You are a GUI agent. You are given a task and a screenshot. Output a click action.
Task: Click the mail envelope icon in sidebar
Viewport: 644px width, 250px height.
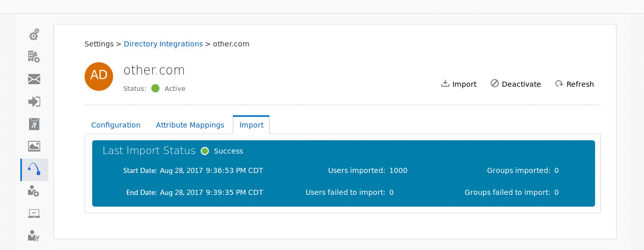pos(34,79)
